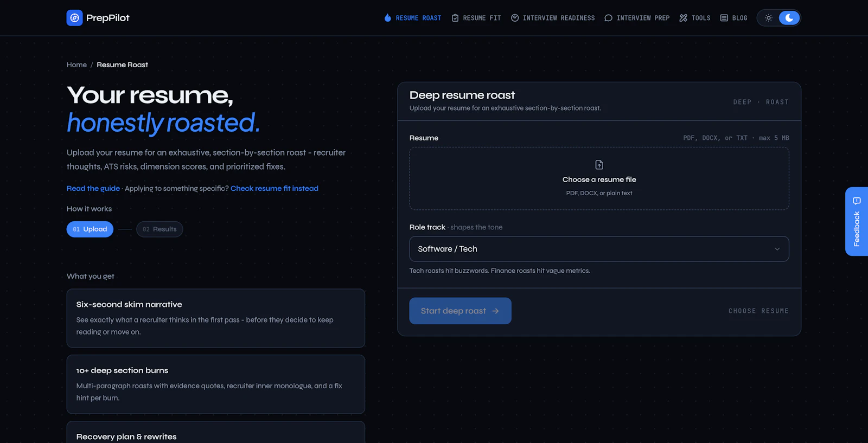Click the 10+ deep section burns card

coord(216,384)
